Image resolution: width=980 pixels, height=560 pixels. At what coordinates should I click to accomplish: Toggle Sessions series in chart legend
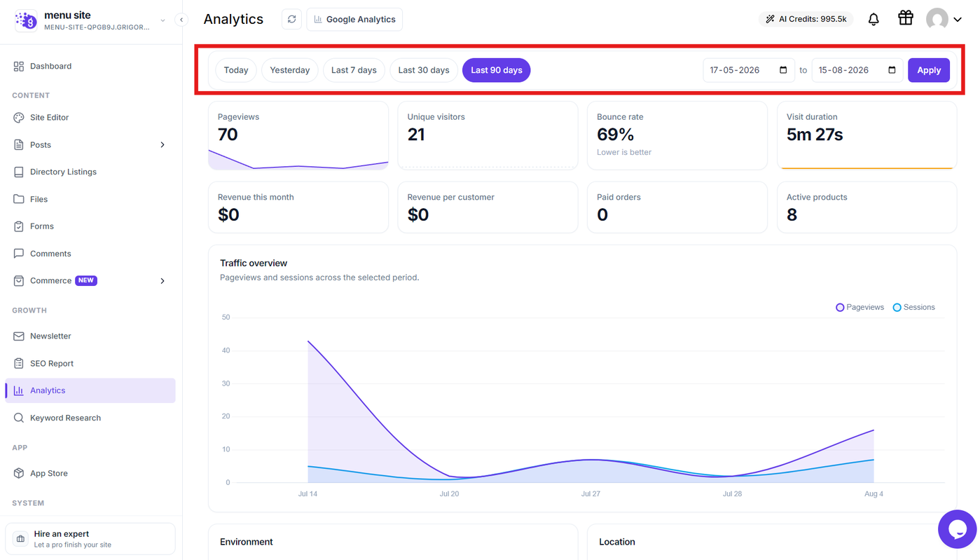[x=913, y=307]
